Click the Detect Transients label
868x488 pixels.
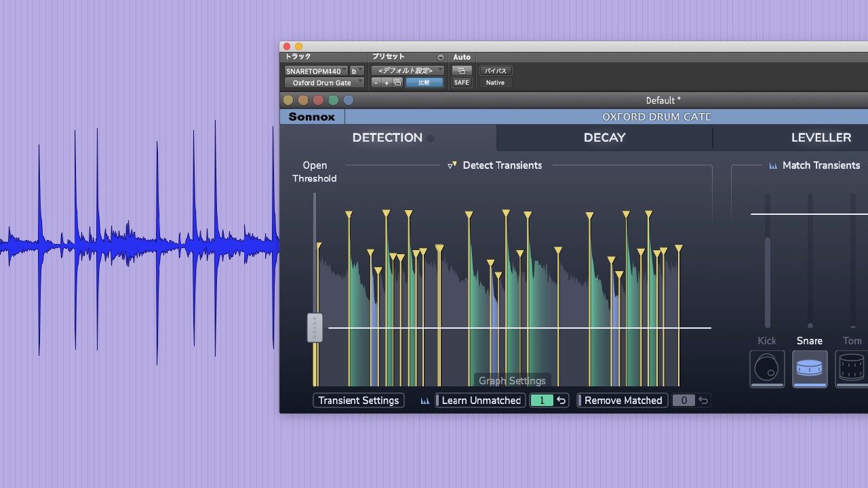(x=502, y=165)
